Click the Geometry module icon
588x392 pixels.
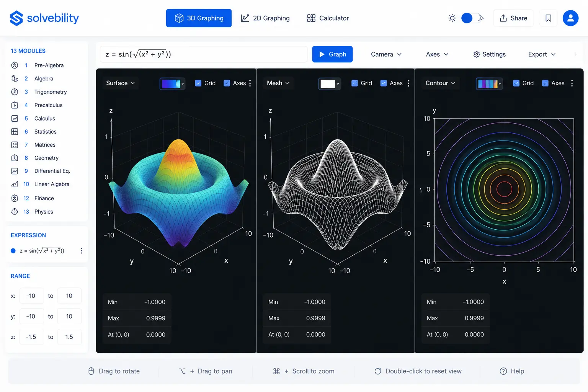coord(15,158)
